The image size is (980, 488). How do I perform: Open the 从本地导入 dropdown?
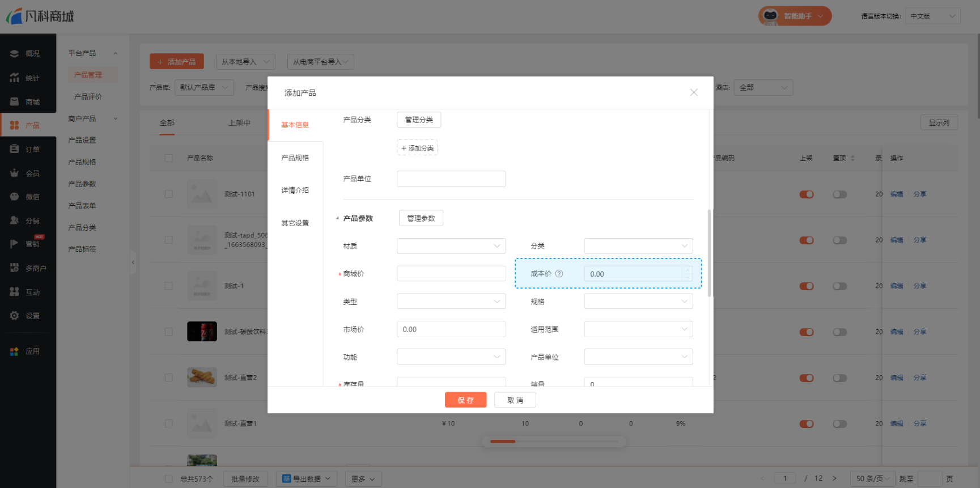245,62
